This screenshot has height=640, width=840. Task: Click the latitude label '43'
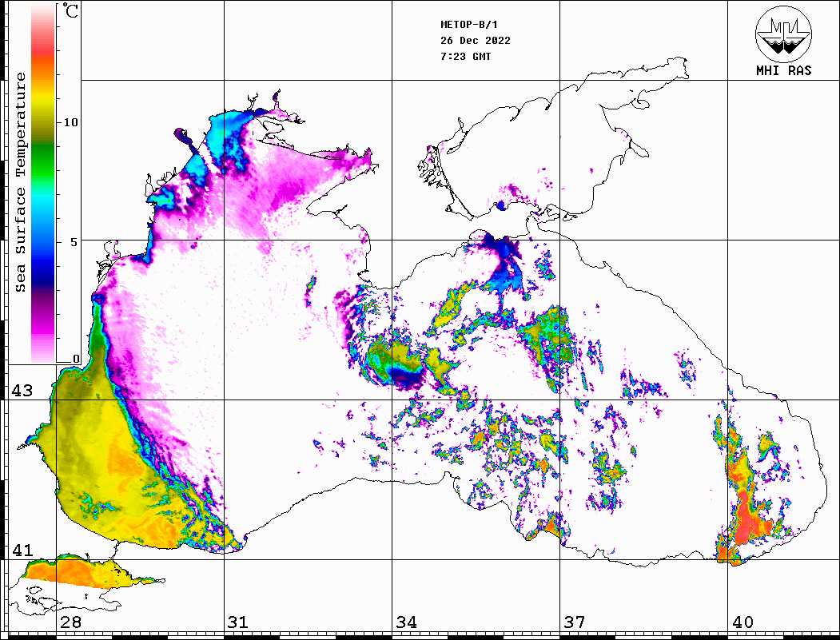pyautogui.click(x=22, y=391)
